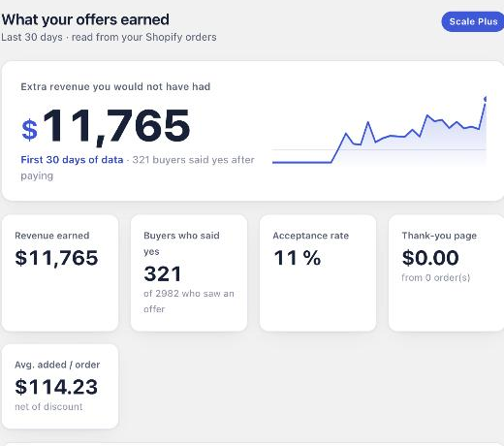Click 'of 2982 who saw an offer' text
The image size is (504, 446).
[189, 302]
